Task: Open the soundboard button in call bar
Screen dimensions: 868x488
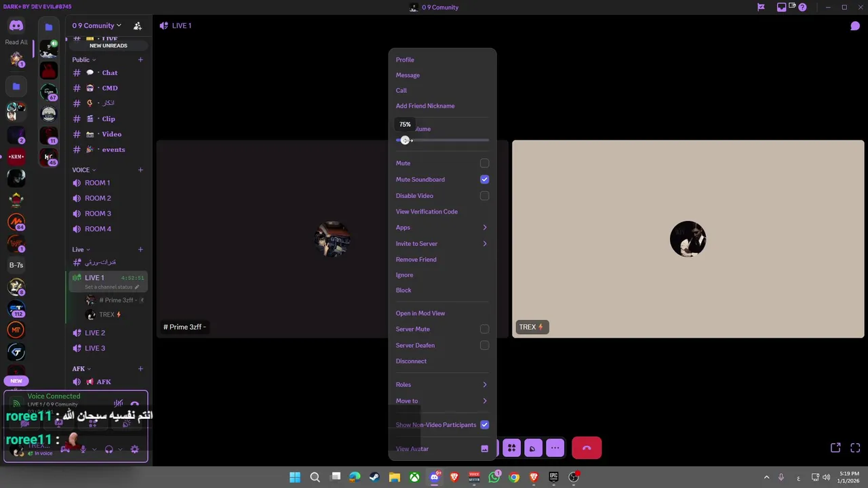Action: (x=532, y=448)
